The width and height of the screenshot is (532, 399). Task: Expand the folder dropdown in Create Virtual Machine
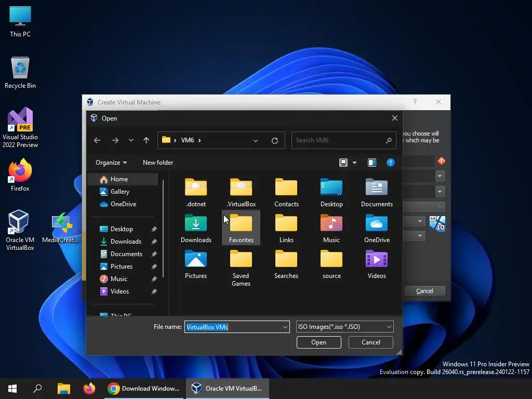[x=440, y=176]
